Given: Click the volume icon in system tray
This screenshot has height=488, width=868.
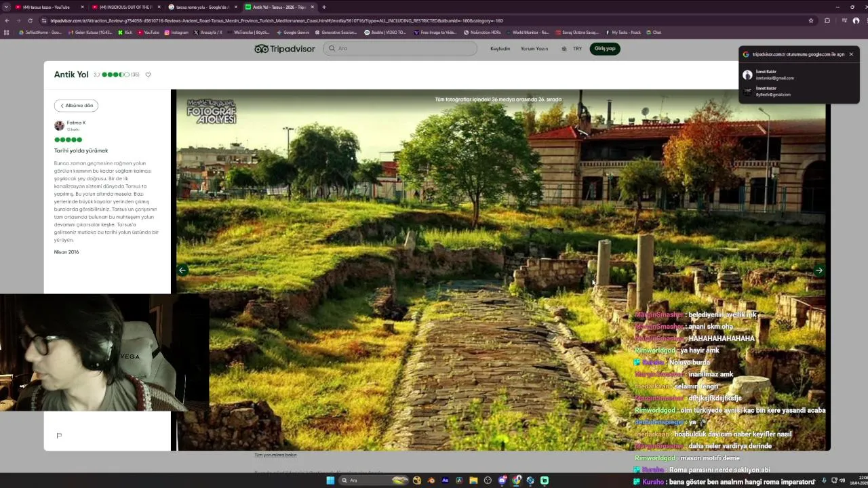Looking at the screenshot, I should pyautogui.click(x=842, y=481).
